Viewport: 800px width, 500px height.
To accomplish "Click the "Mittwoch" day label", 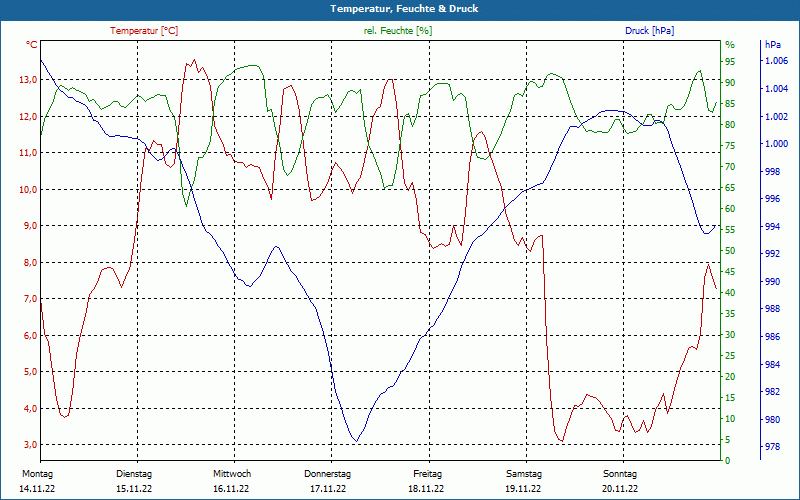I will [x=232, y=474].
